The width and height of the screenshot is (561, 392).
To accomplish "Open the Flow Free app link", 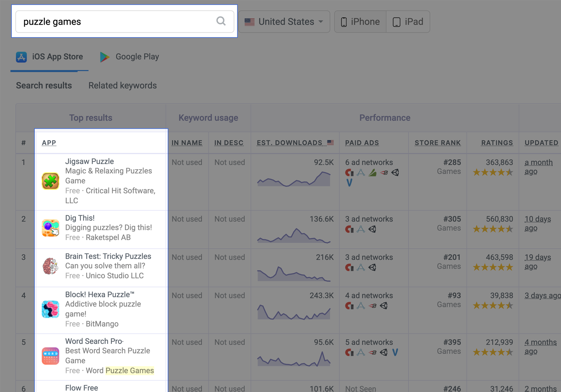I will point(82,388).
